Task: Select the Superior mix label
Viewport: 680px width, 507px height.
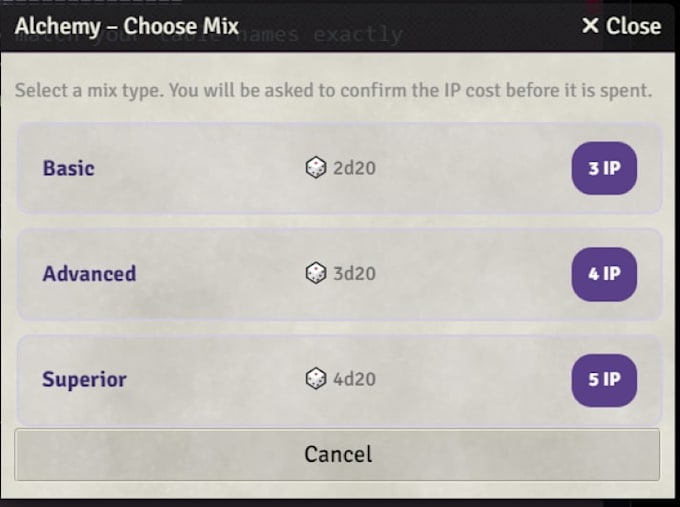Action: tap(85, 380)
